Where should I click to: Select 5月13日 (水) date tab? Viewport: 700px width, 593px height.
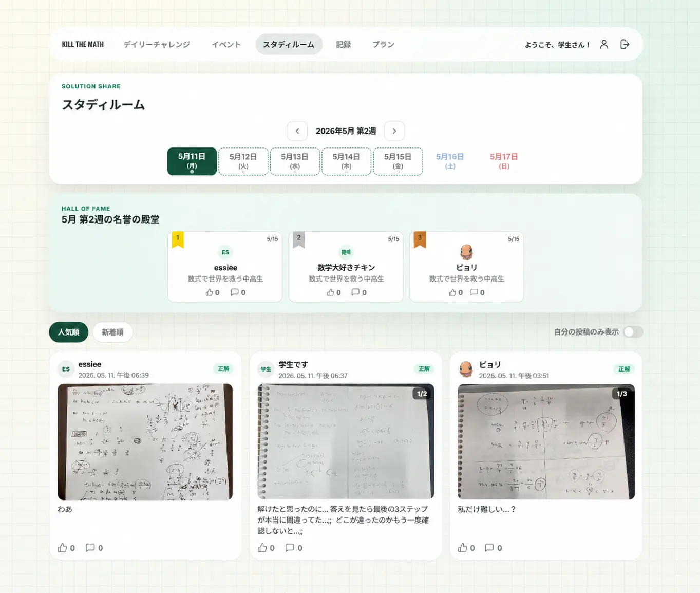pos(295,161)
